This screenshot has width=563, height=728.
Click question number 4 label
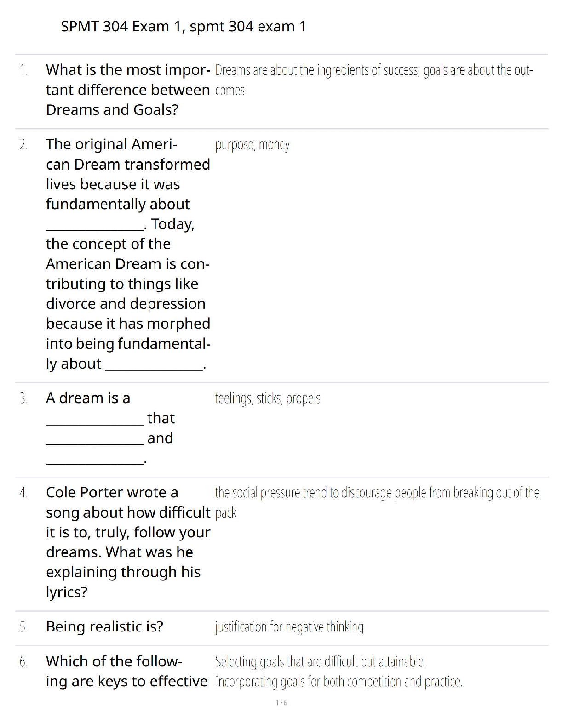24,493
